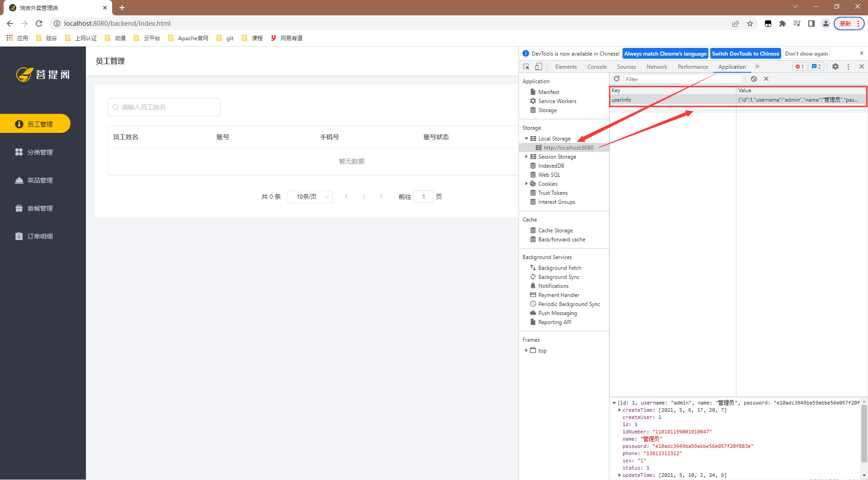Go back to previous page
This screenshot has width=868, height=480.
coord(10,24)
